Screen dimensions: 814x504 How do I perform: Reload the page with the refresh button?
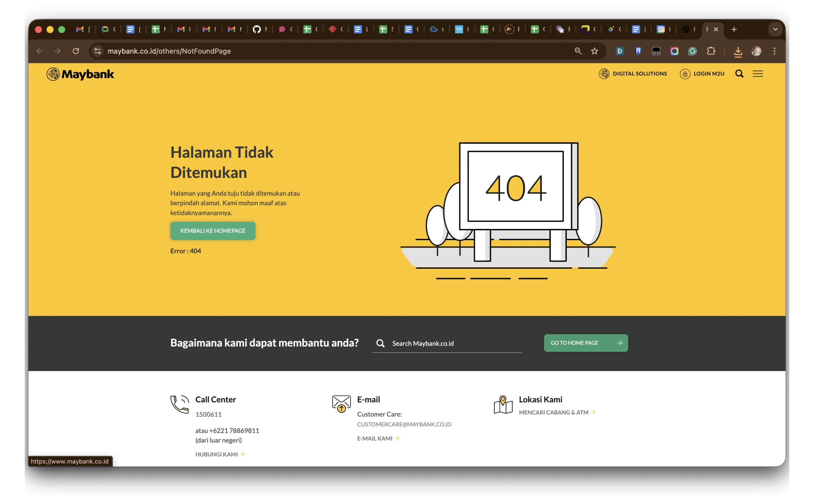coord(76,51)
